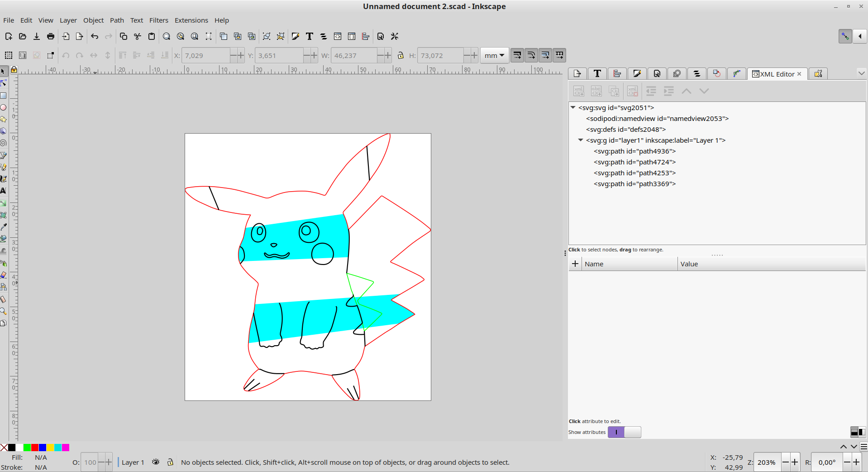
Task: Pick the red palette swatch
Action: coord(34,448)
